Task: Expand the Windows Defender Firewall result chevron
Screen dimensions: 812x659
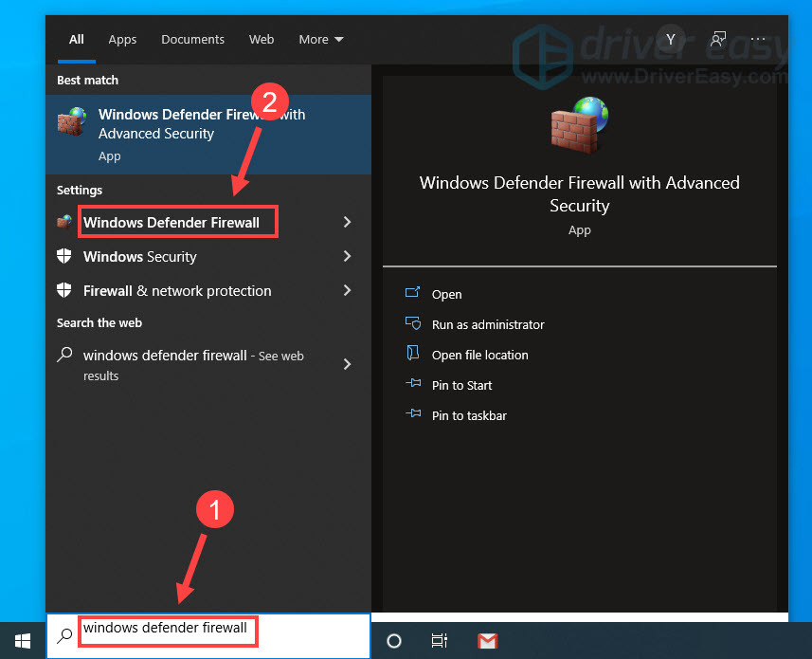Action: [347, 222]
